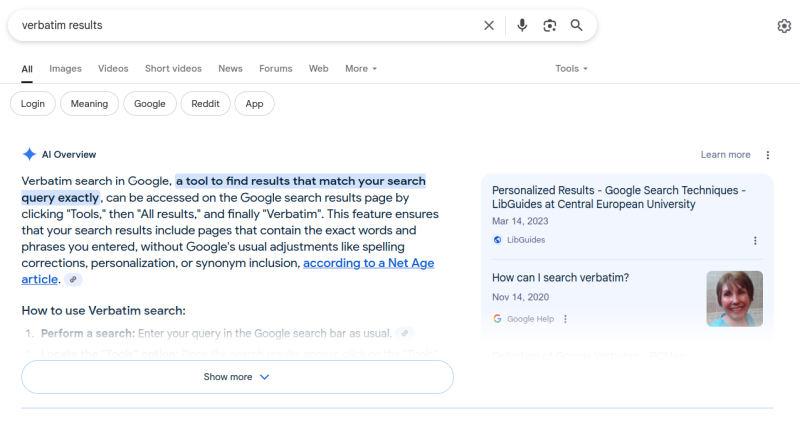Open 'according to a Net Age article' link
Image resolution: width=800 pixels, height=424 pixels.
[368, 263]
